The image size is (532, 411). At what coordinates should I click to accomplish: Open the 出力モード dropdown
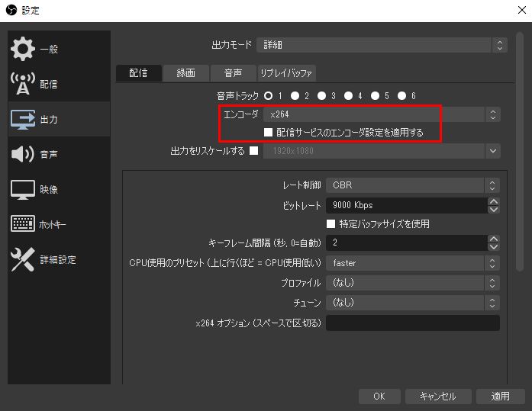(382, 45)
